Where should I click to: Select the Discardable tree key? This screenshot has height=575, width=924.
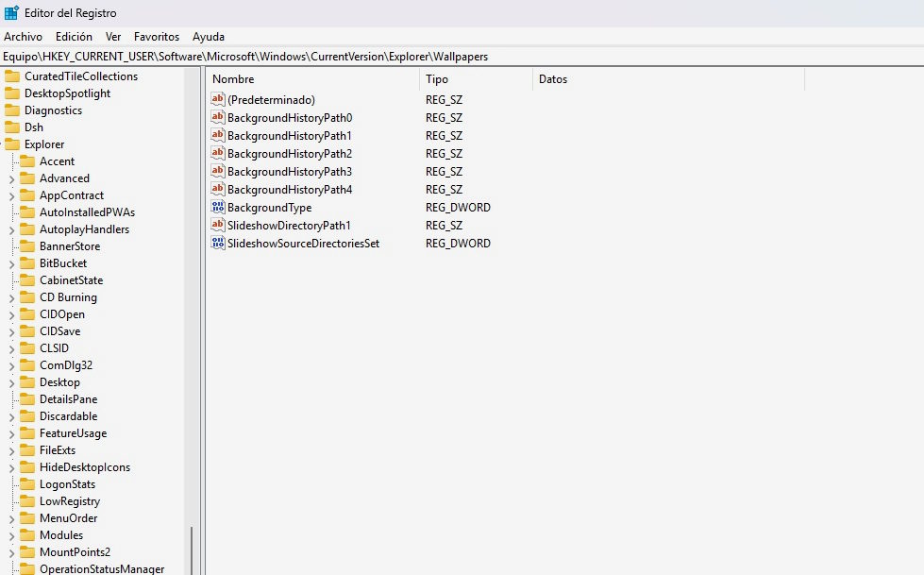point(68,416)
